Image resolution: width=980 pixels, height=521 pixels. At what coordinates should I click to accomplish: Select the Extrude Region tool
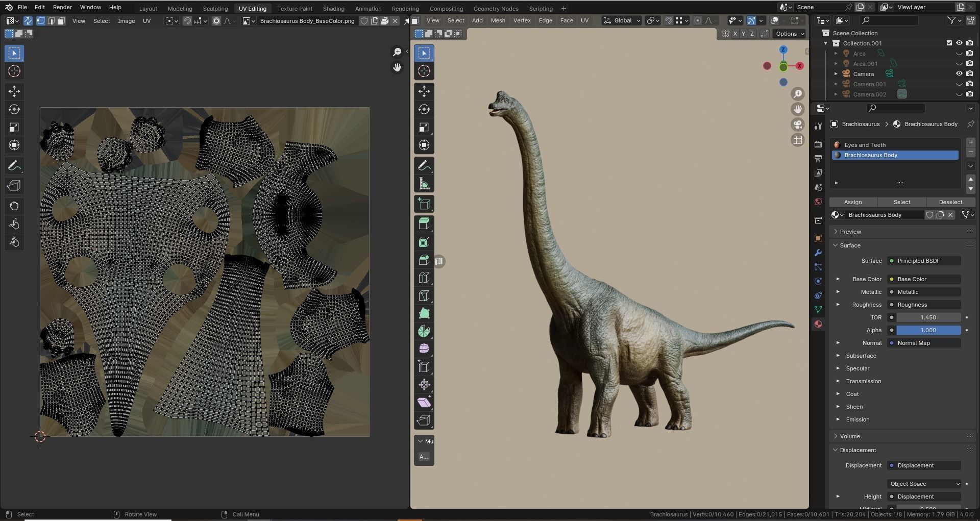coord(424,224)
